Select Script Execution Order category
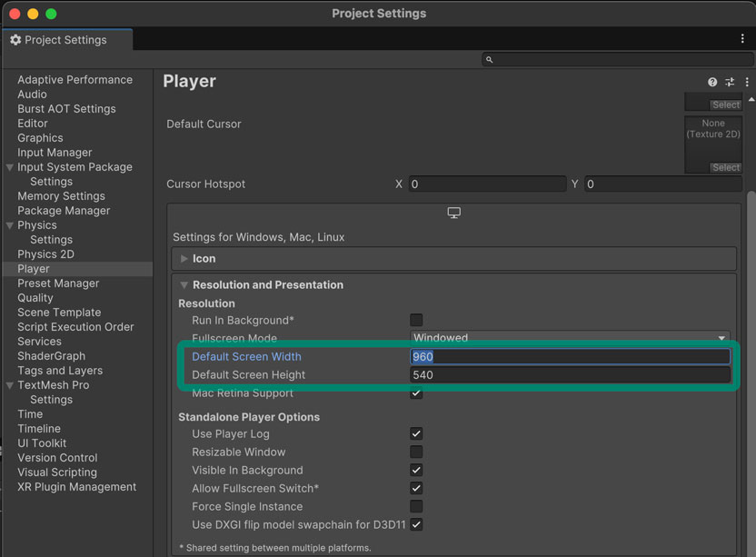Viewport: 756px width, 557px height. click(x=75, y=326)
